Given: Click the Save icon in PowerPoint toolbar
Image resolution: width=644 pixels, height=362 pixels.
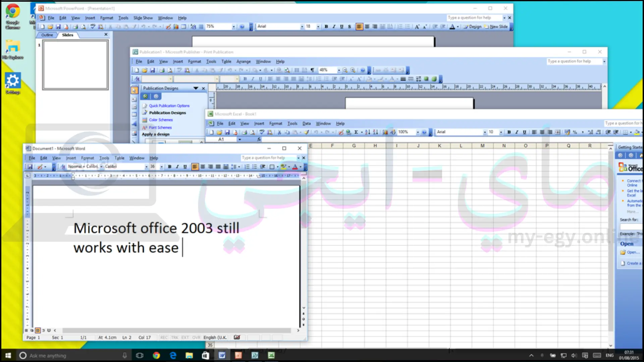Looking at the screenshot, I should coord(58,26).
